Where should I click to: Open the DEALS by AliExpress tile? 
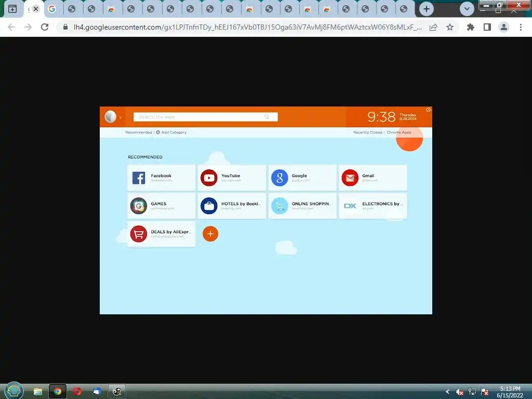[162, 234]
